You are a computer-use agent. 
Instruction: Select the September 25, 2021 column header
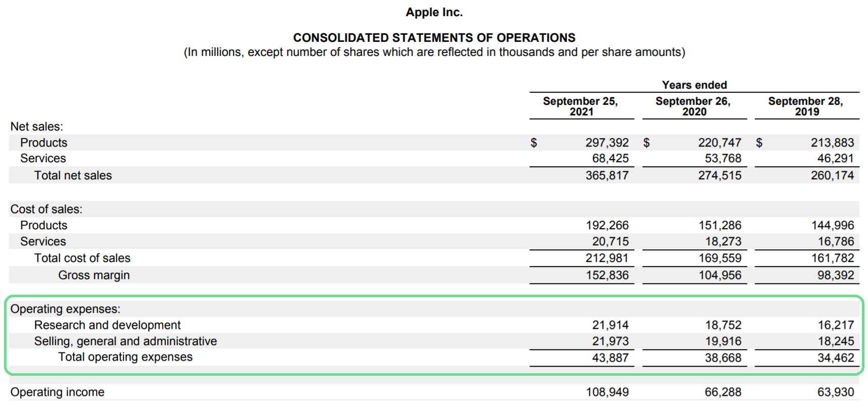coord(580,106)
